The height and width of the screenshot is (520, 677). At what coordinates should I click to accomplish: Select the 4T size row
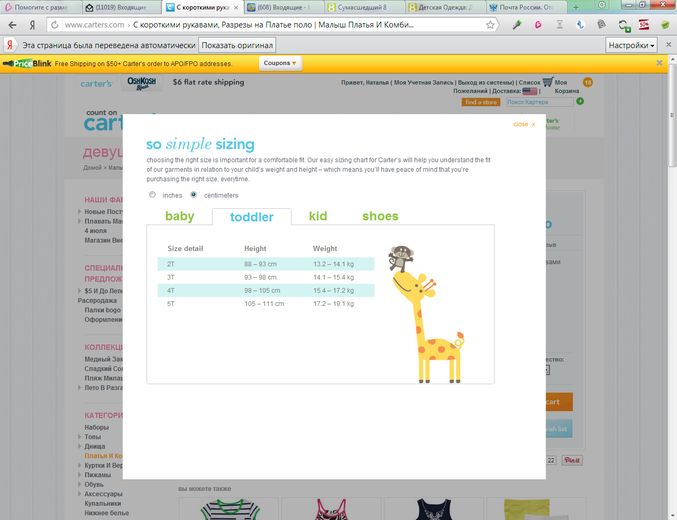click(265, 290)
